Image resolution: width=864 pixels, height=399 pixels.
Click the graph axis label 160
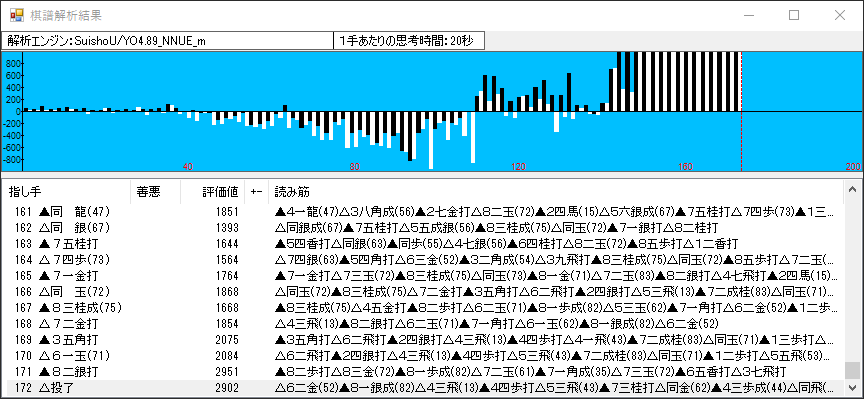tap(685, 167)
